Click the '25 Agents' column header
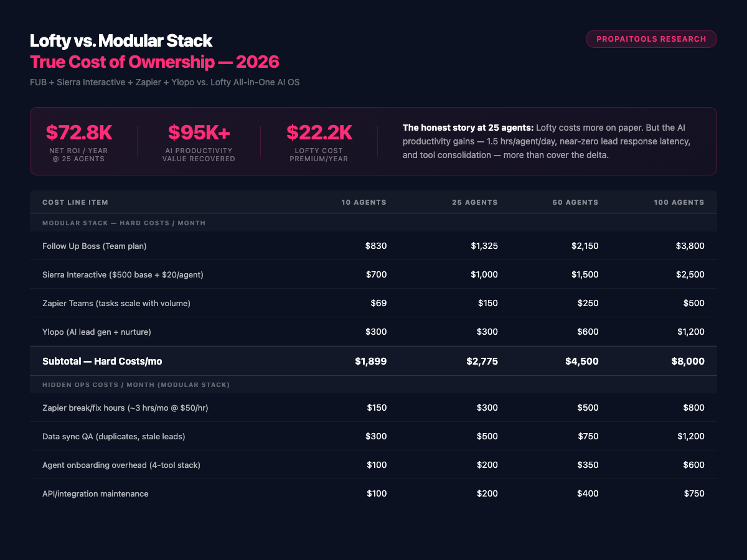The width and height of the screenshot is (747, 560). click(x=474, y=202)
